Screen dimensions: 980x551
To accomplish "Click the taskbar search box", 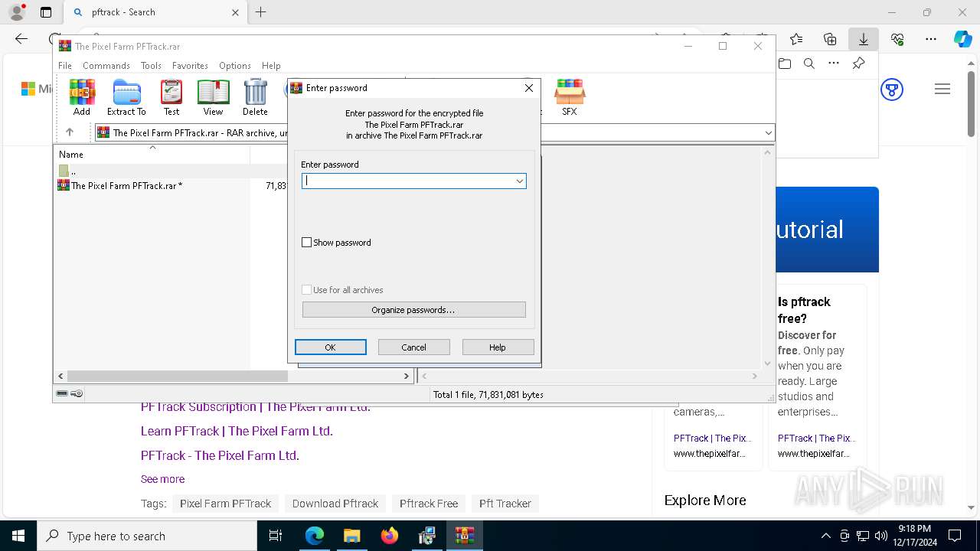I will (147, 536).
